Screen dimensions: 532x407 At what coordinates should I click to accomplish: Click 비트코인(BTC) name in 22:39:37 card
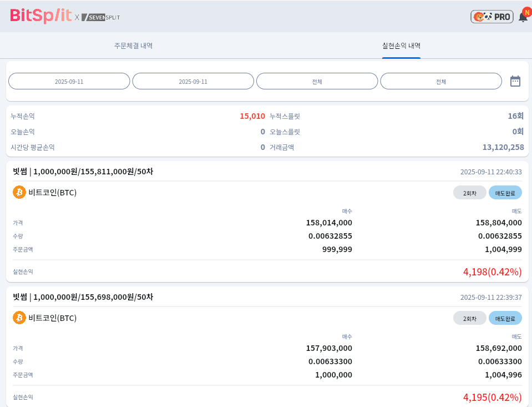[x=53, y=318]
